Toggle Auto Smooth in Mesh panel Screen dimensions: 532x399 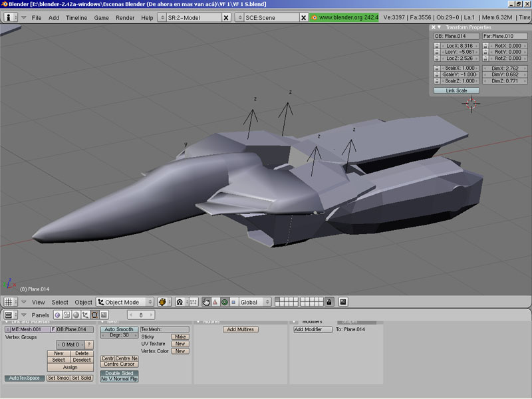click(119, 329)
